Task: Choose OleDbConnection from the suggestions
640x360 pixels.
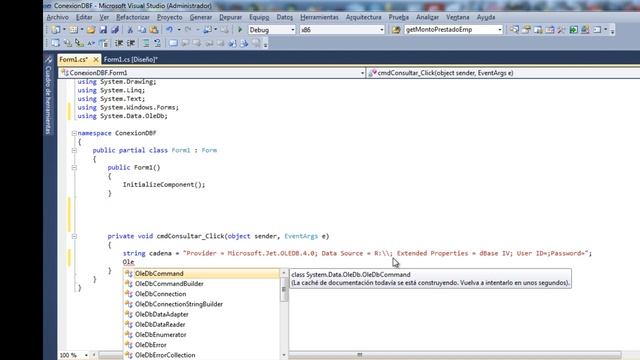Action: [x=202, y=294]
